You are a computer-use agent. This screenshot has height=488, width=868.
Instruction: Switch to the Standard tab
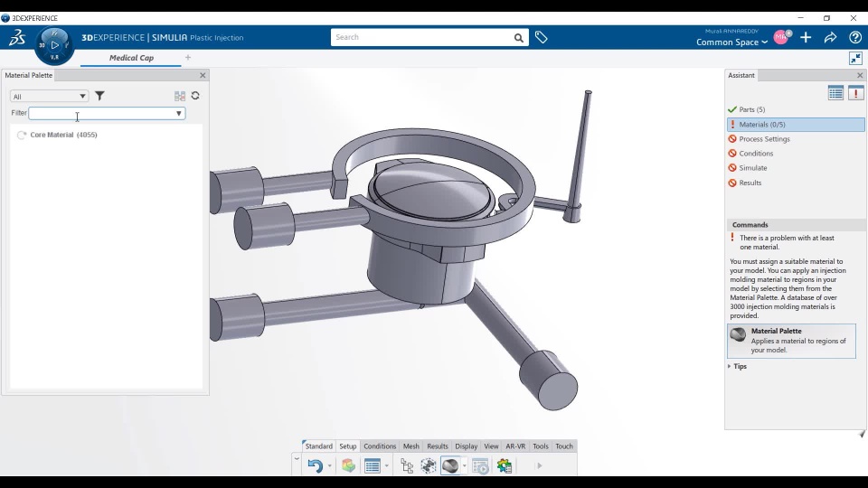[319, 446]
